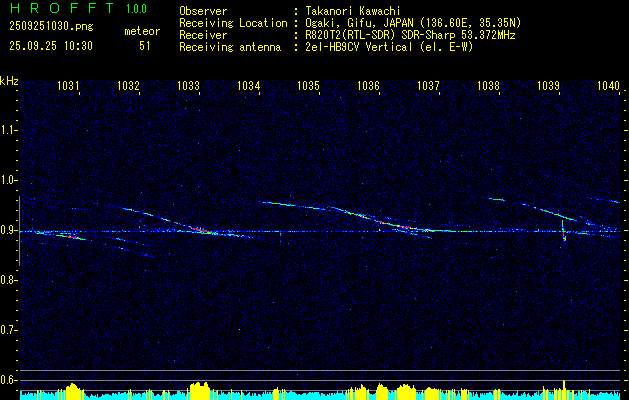Image resolution: width=629 pixels, height=400 pixels.
Task: Click frequency axis label 1.0
Action: pyautogui.click(x=8, y=180)
